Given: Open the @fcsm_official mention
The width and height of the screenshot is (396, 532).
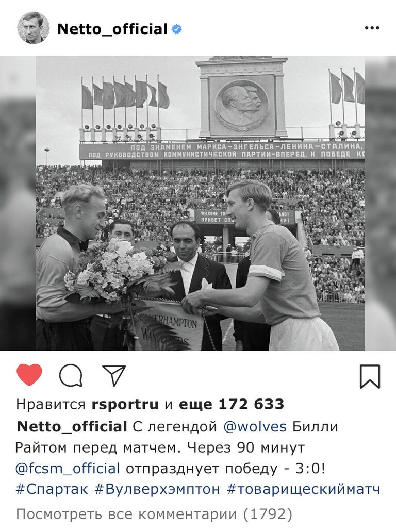Looking at the screenshot, I should click(68, 469).
